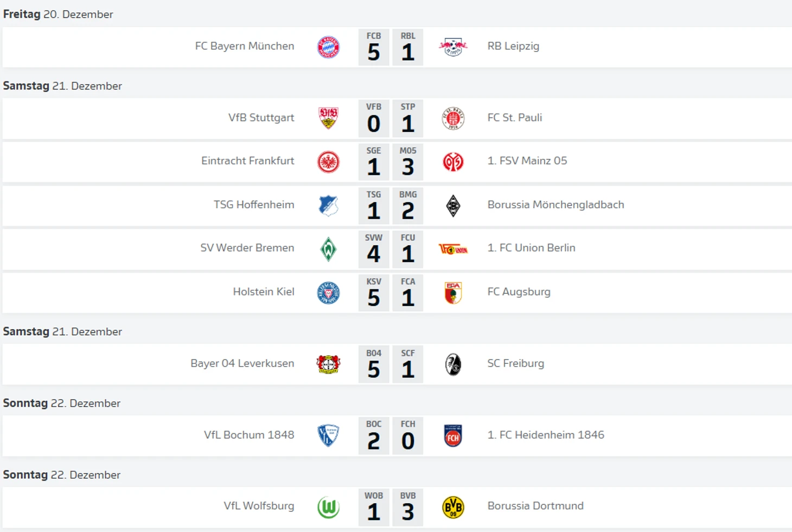The width and height of the screenshot is (792, 532).
Task: Click Borussia Mönchengladbach diamond logo
Action: click(453, 206)
